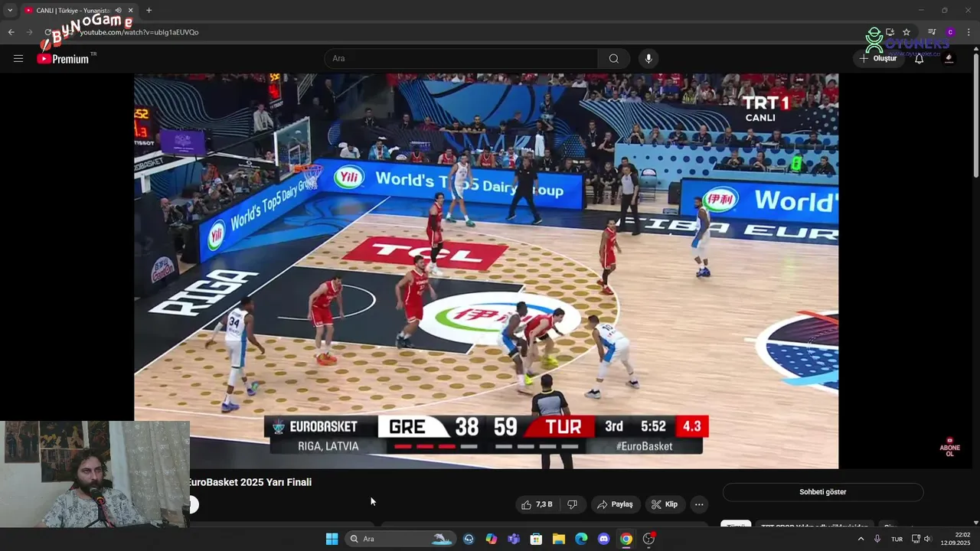Install or cast page icon in address bar
The image size is (980, 551).
[x=890, y=32]
